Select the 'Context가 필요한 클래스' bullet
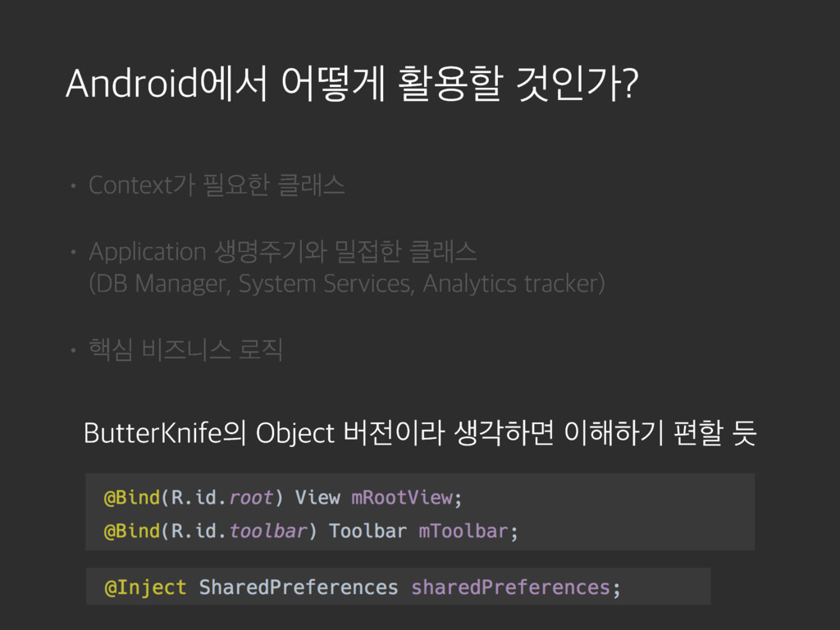 (x=217, y=185)
